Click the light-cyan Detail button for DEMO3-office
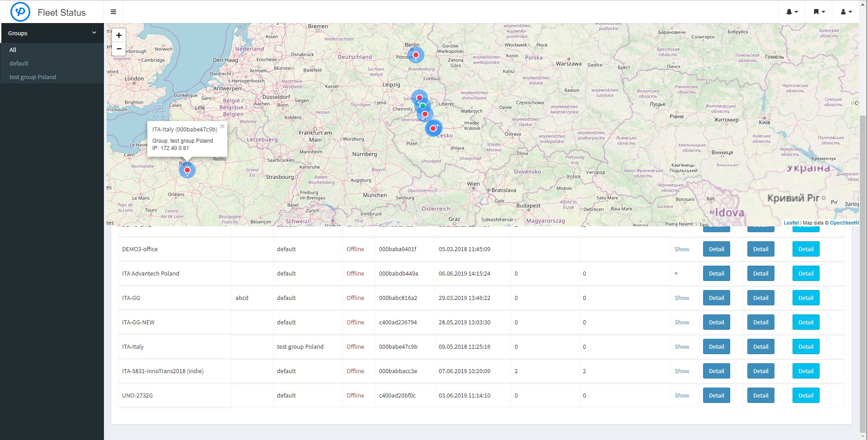868x440 pixels. coord(806,249)
